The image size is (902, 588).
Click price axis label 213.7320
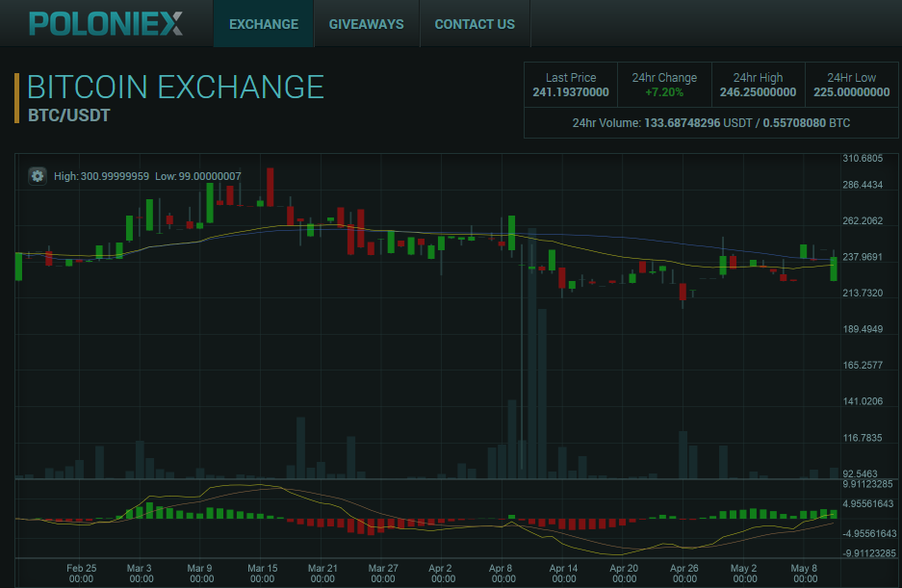click(x=863, y=293)
